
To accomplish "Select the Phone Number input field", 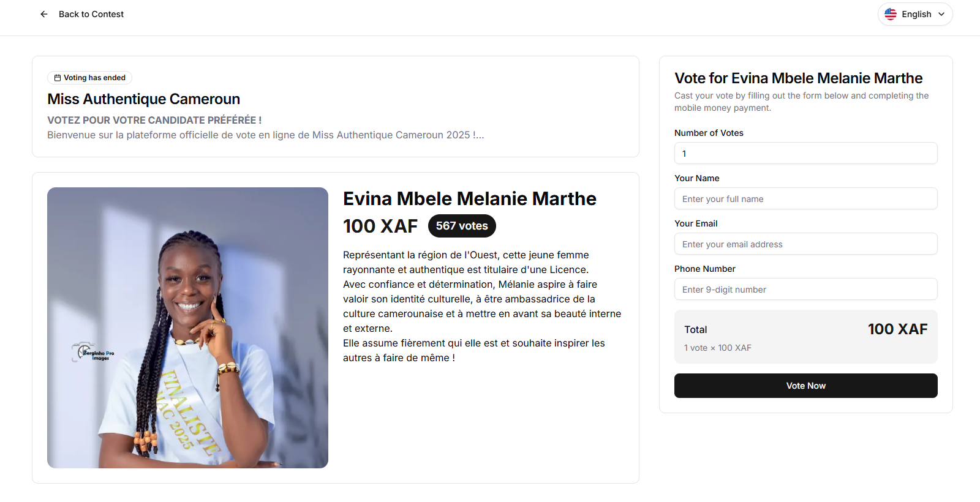I will [805, 290].
